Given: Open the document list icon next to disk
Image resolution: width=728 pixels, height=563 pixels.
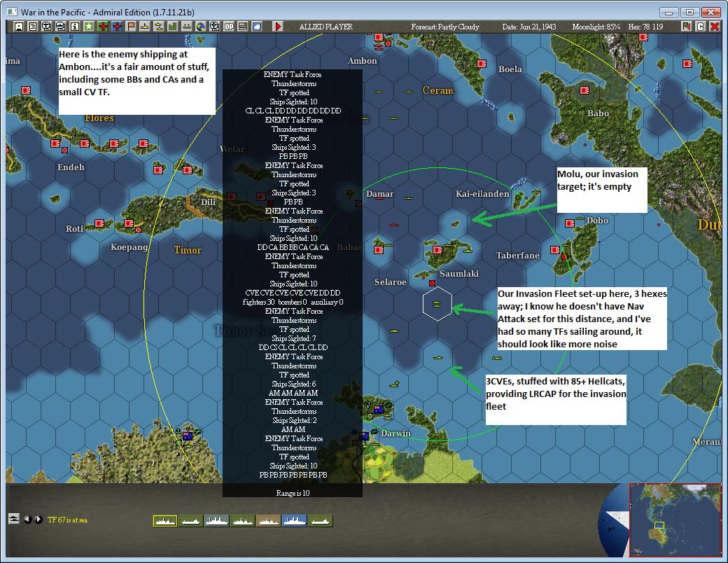Looking at the screenshot, I should pyautogui.click(x=32, y=27).
